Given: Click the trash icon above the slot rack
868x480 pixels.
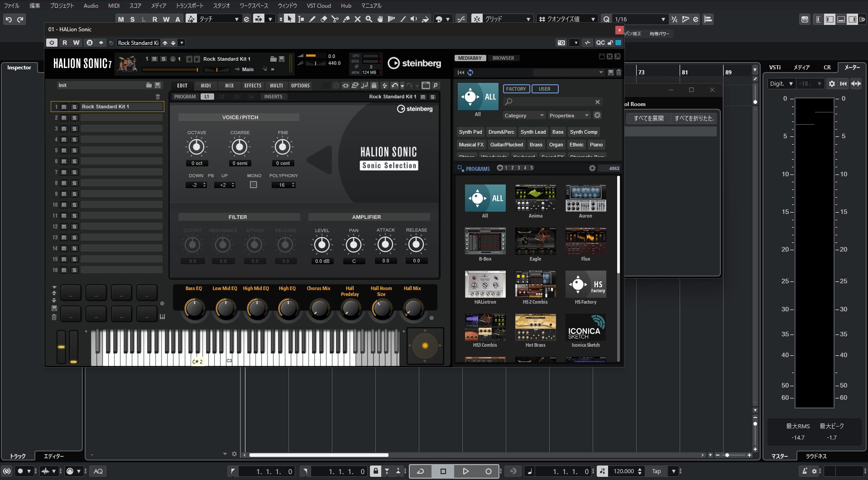Looking at the screenshot, I should point(158,97).
